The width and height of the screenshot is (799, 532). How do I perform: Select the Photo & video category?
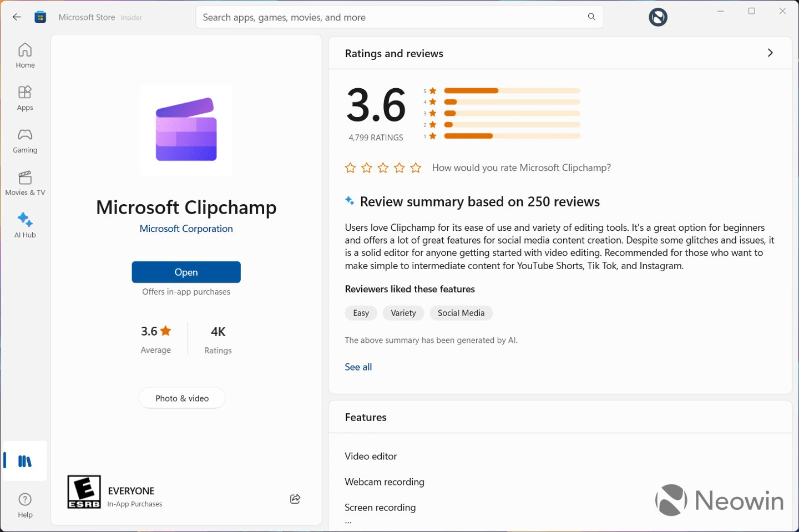[181, 398]
